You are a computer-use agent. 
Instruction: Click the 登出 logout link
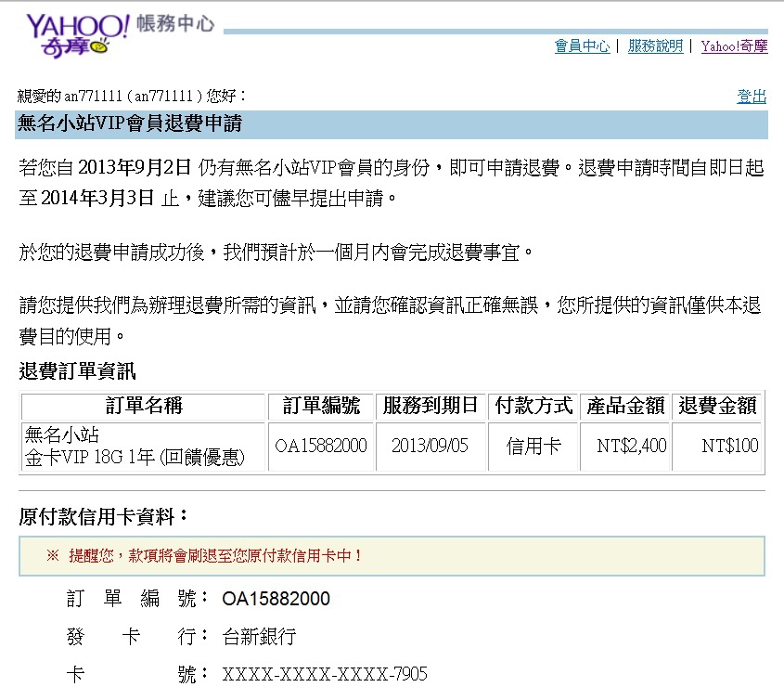tap(752, 96)
